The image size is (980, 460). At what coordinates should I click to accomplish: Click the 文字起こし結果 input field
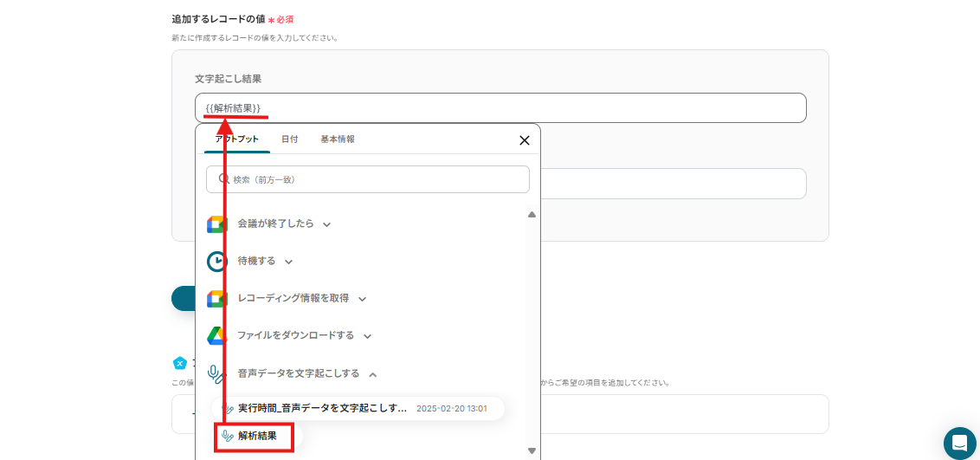coord(500,108)
